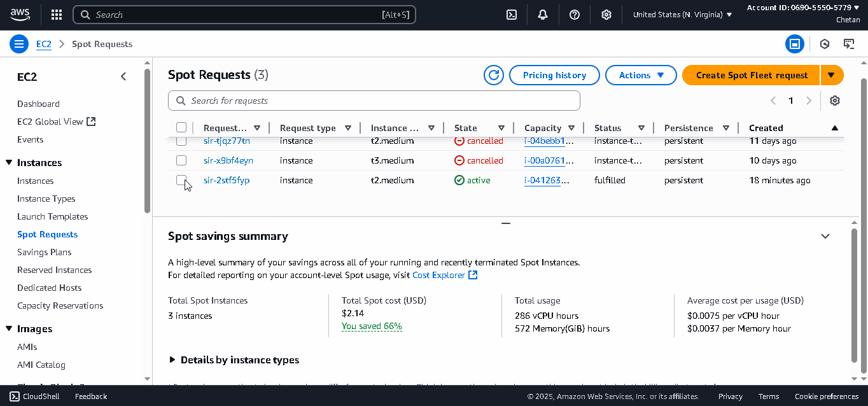This screenshot has width=868, height=406.
Task: Open Events in the sidebar
Action: (30, 139)
